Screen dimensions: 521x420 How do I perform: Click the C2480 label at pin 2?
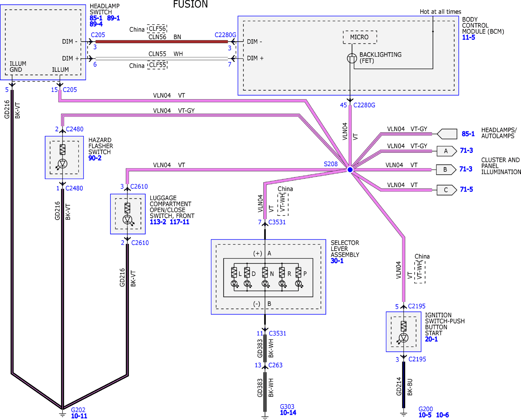75,129
